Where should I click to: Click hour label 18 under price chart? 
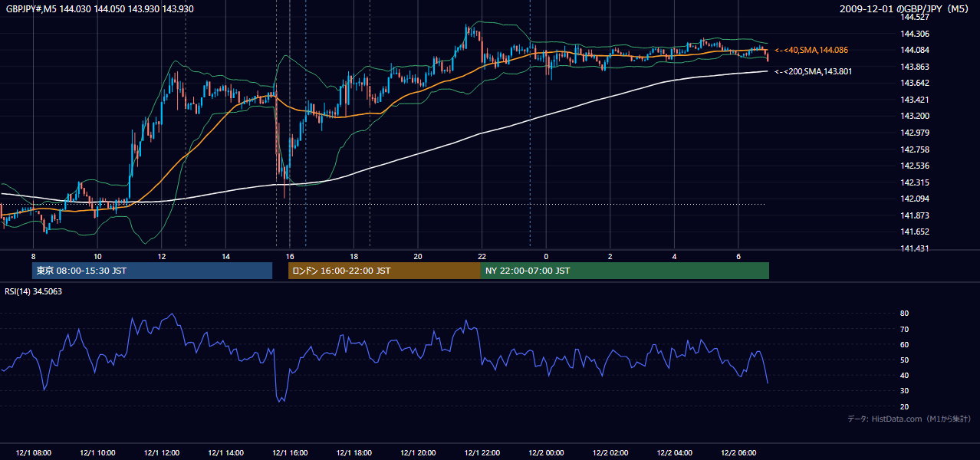pos(354,256)
